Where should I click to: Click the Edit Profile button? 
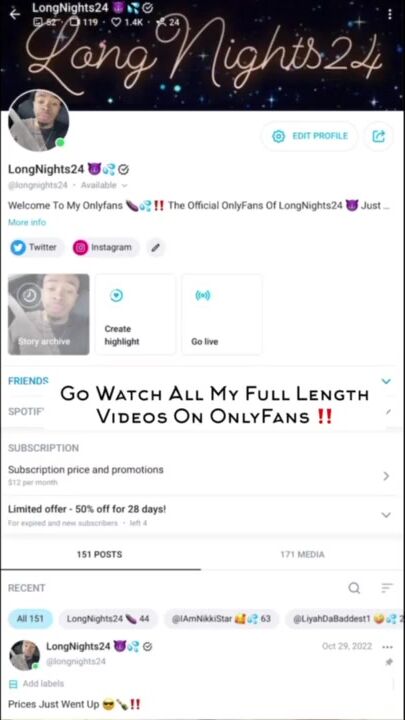[309, 136]
